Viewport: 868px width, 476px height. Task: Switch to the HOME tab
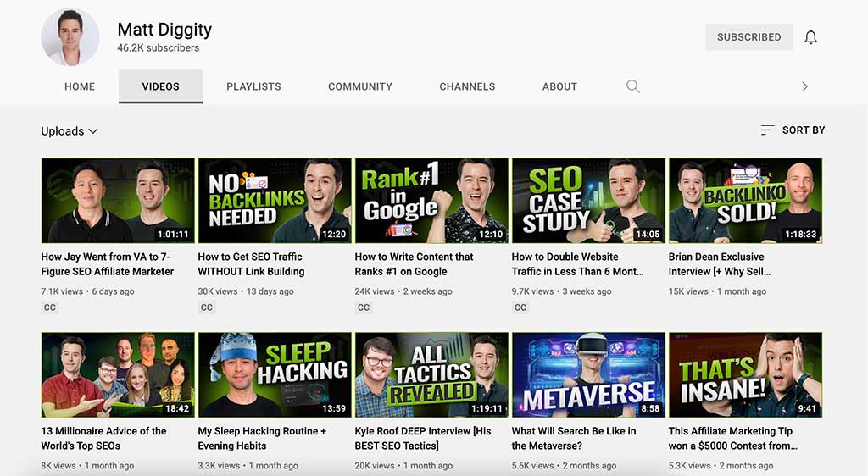point(80,86)
